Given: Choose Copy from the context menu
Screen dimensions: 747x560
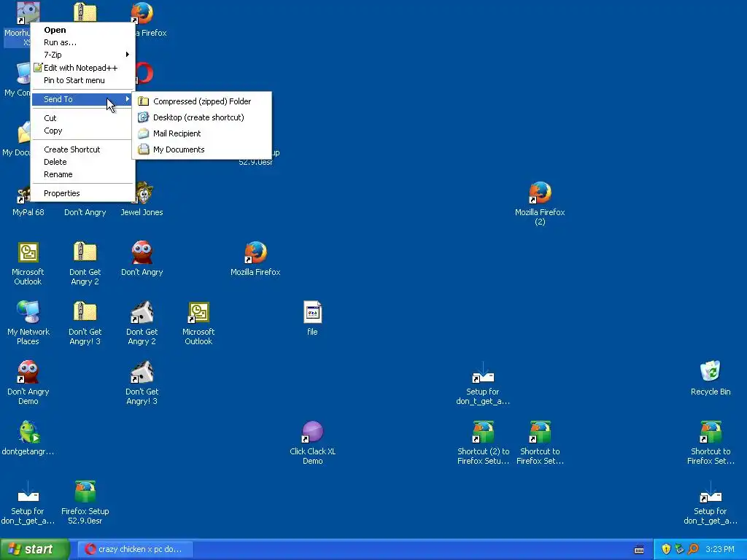Looking at the screenshot, I should click(83, 131).
